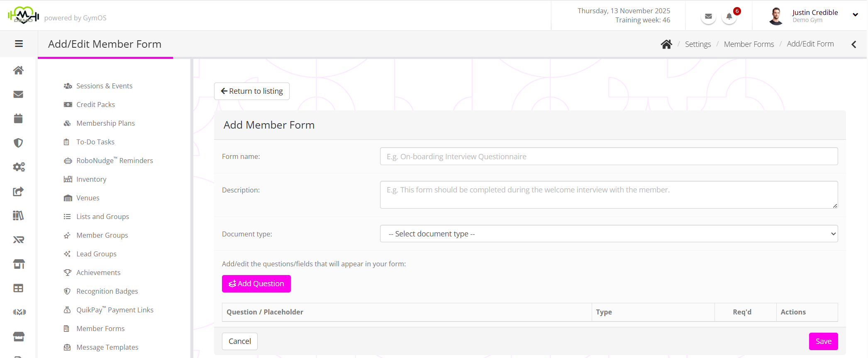
Task: Click into the Form name input field
Action: click(x=608, y=156)
